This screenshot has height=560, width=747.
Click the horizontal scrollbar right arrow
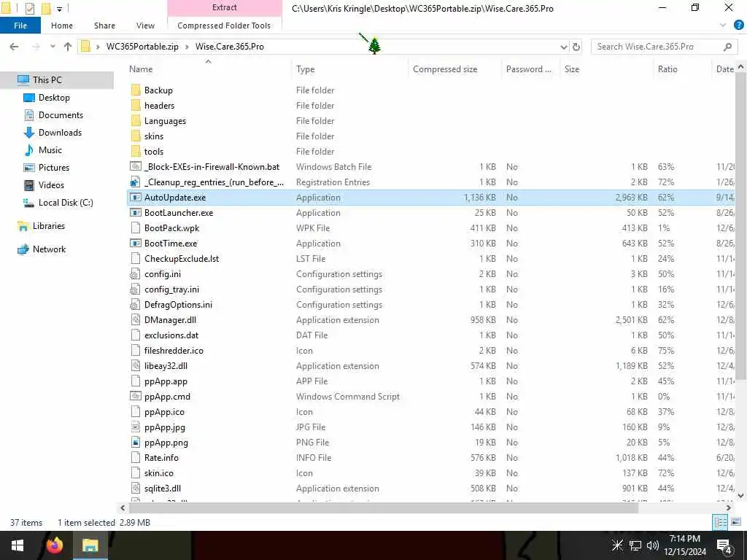pos(728,508)
